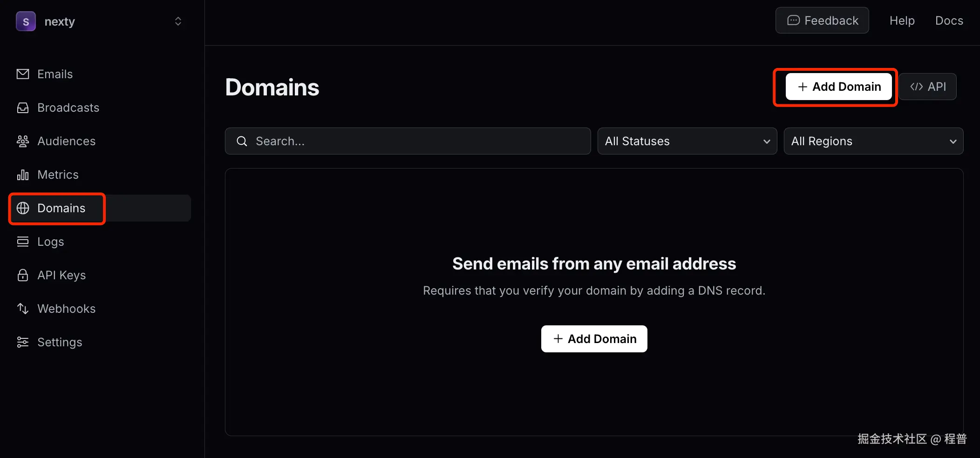Expand the All Statuses dropdown

coord(687,141)
